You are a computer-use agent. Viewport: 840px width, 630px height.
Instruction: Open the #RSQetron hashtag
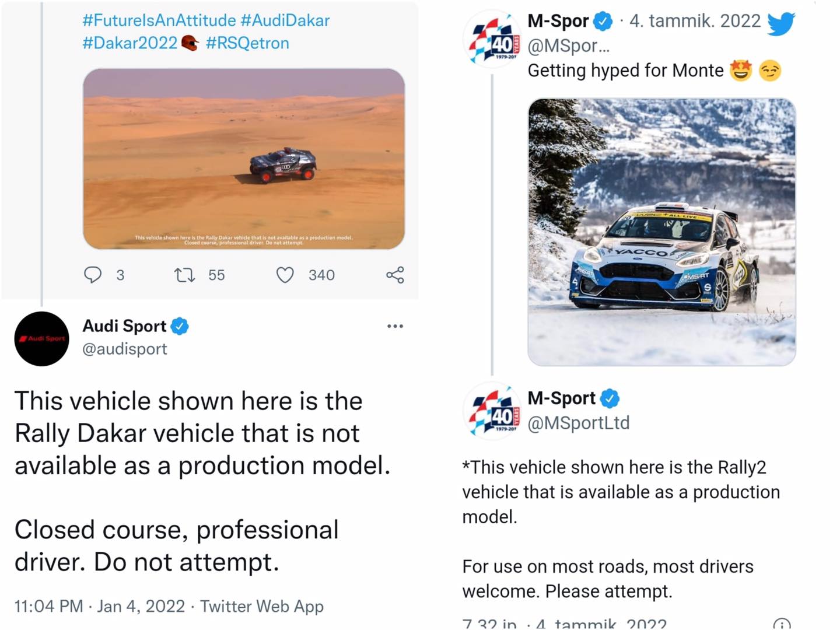(247, 43)
